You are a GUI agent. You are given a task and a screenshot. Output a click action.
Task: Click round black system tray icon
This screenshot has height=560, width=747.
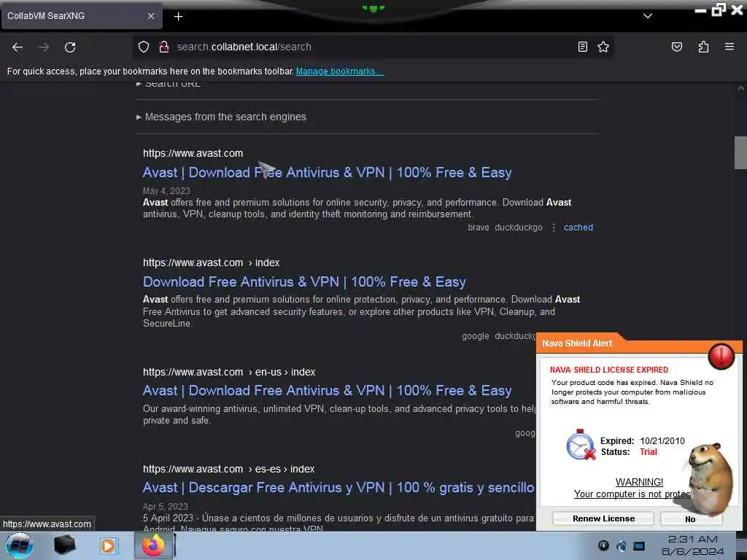click(603, 545)
